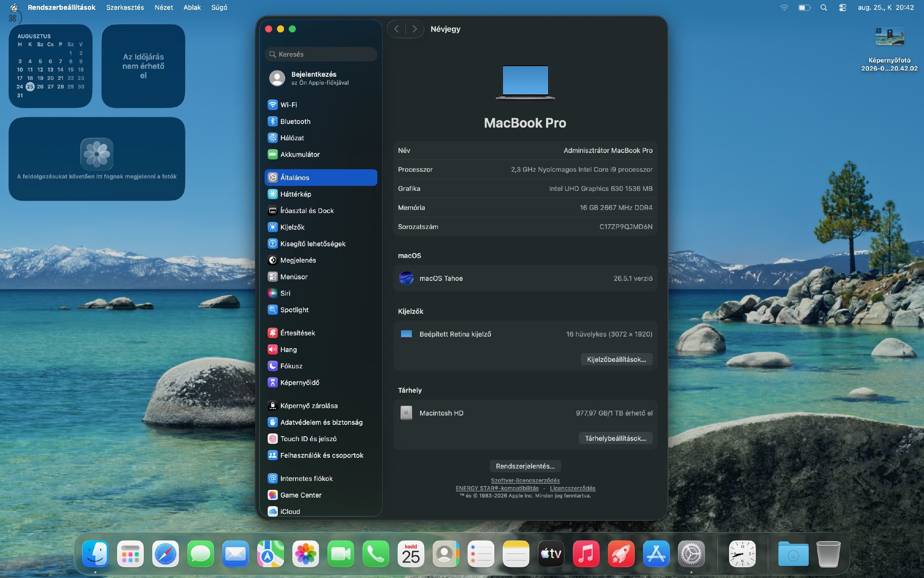Open the Licencszerződés link
Image resolution: width=924 pixels, height=578 pixels.
572,488
